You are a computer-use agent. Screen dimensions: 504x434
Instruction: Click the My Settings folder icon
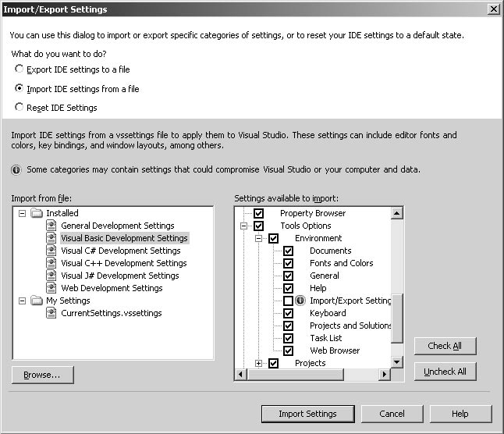click(37, 301)
